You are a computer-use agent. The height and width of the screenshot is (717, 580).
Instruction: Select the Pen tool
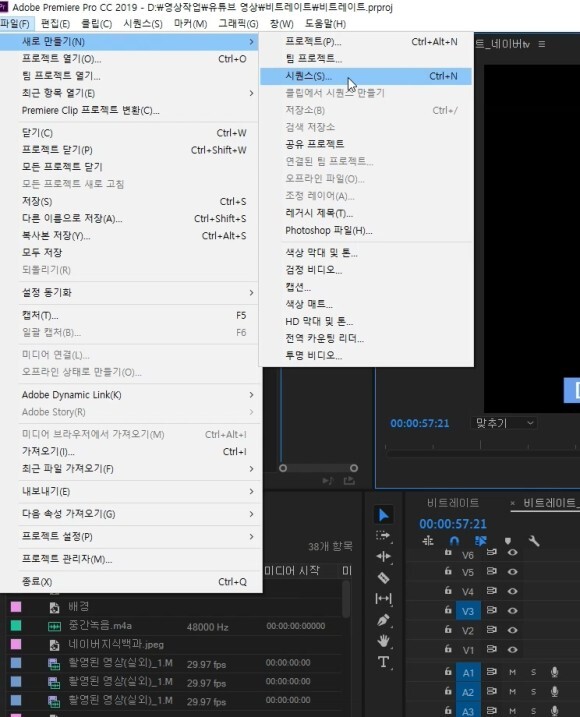[x=383, y=621]
